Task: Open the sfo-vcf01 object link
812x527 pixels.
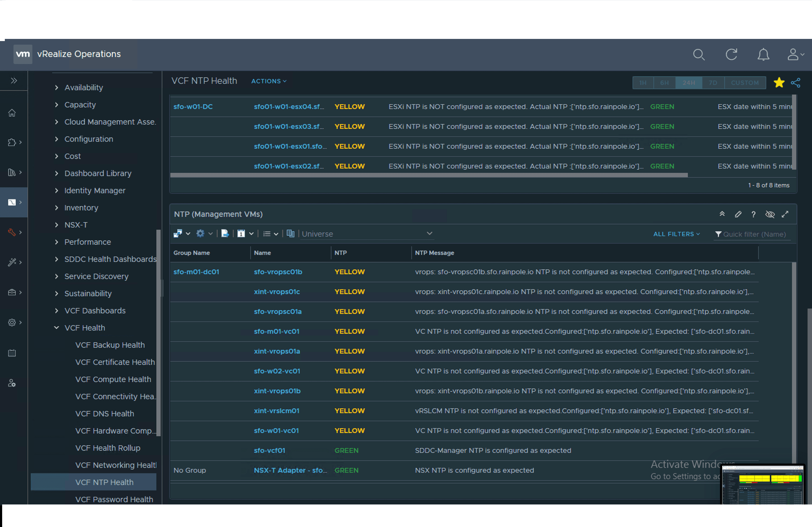Action: point(269,450)
